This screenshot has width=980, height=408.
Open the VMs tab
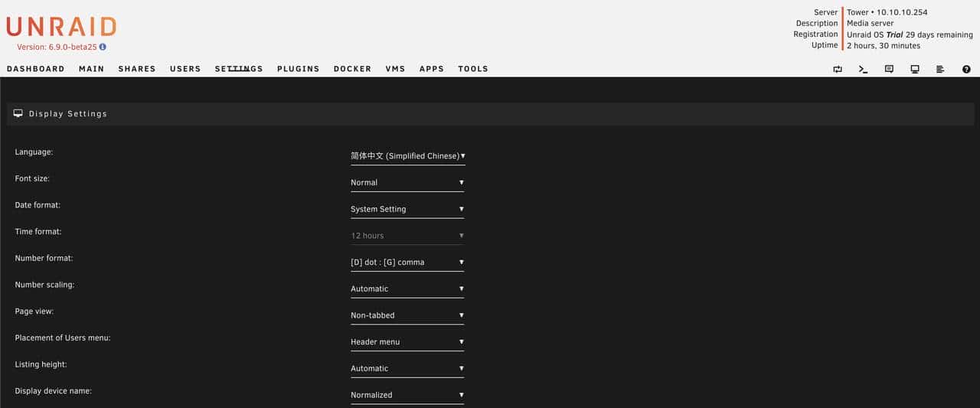[395, 69]
